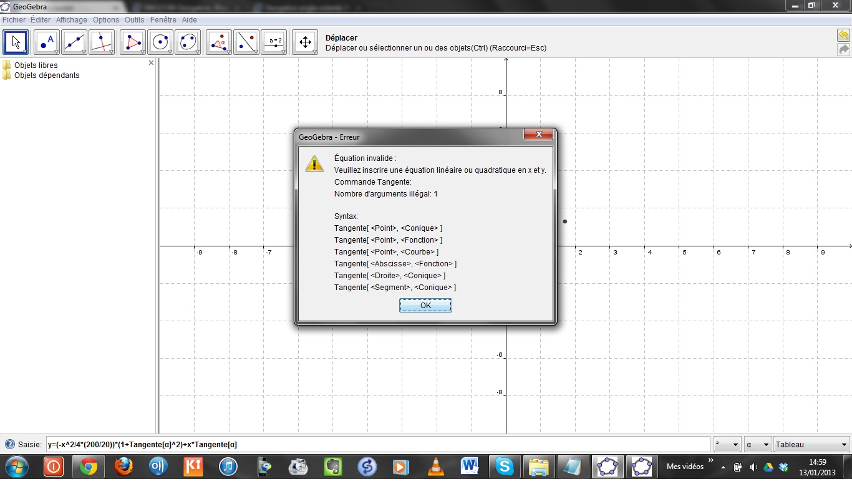Select the Angle tool
Viewport: 852px width, 504px height.
pyautogui.click(x=218, y=42)
